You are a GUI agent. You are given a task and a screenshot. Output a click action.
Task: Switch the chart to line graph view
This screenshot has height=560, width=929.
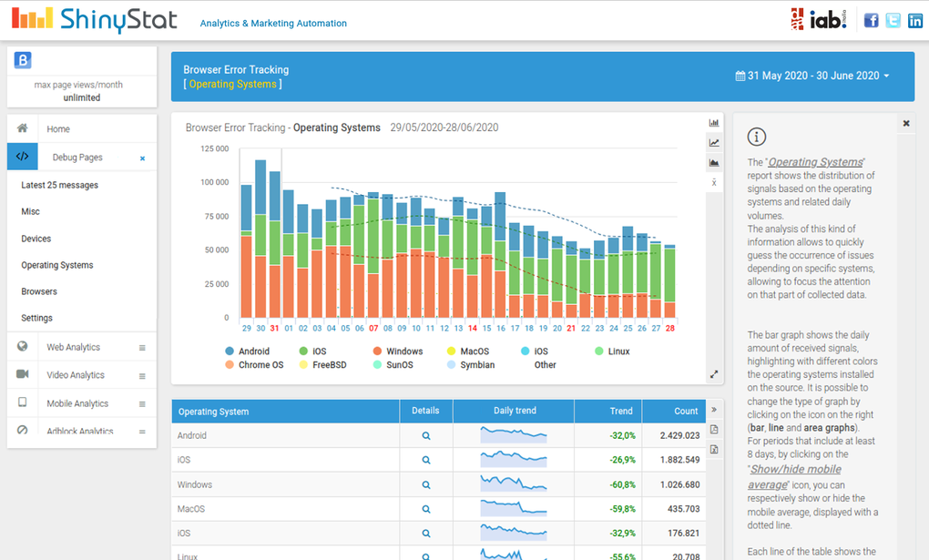coord(714,144)
